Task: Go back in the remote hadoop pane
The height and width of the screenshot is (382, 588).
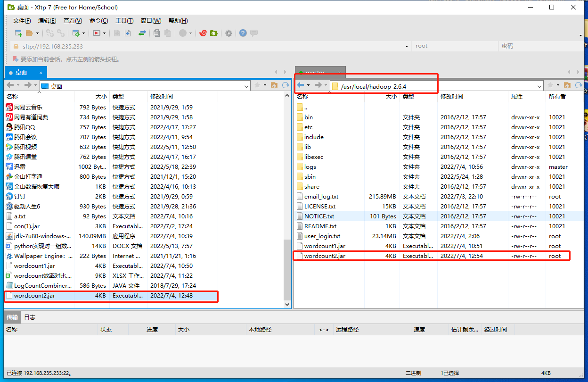Action: (x=300, y=85)
